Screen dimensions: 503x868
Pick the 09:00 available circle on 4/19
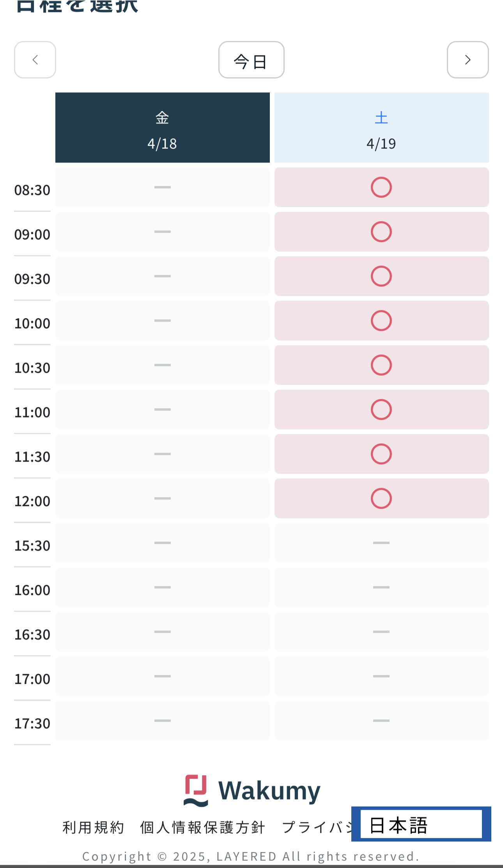pos(381,232)
